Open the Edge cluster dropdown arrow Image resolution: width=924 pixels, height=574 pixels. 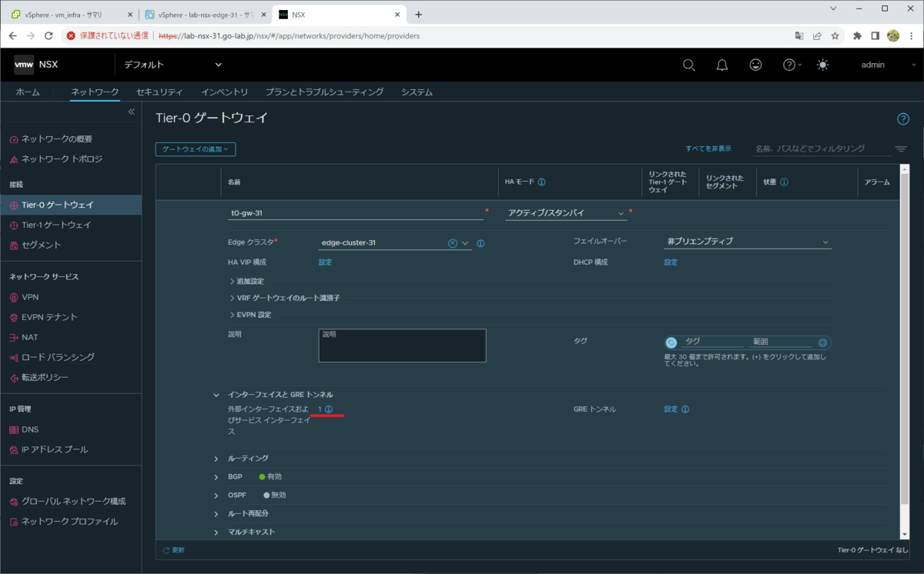[466, 243]
